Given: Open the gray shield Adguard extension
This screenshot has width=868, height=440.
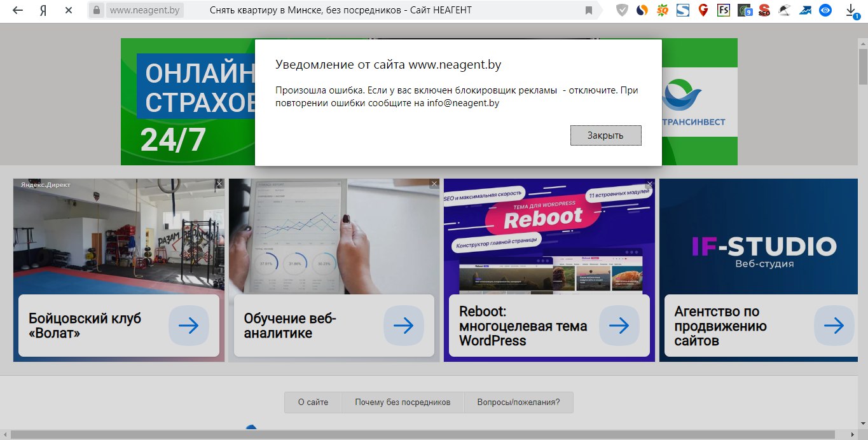Looking at the screenshot, I should pos(623,10).
